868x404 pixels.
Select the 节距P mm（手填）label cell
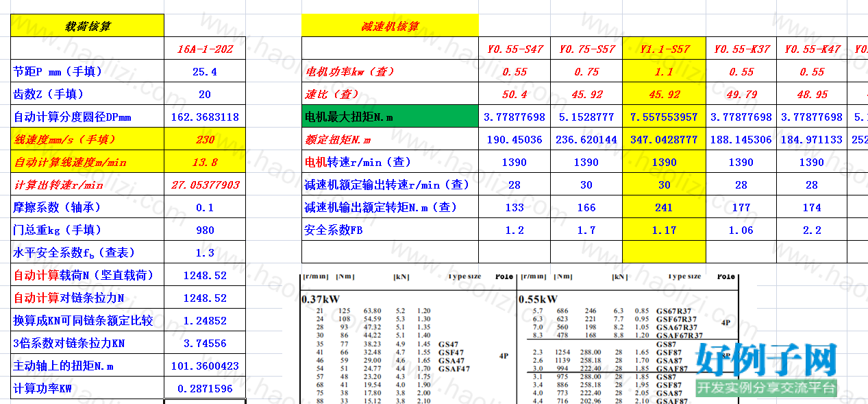87,71
